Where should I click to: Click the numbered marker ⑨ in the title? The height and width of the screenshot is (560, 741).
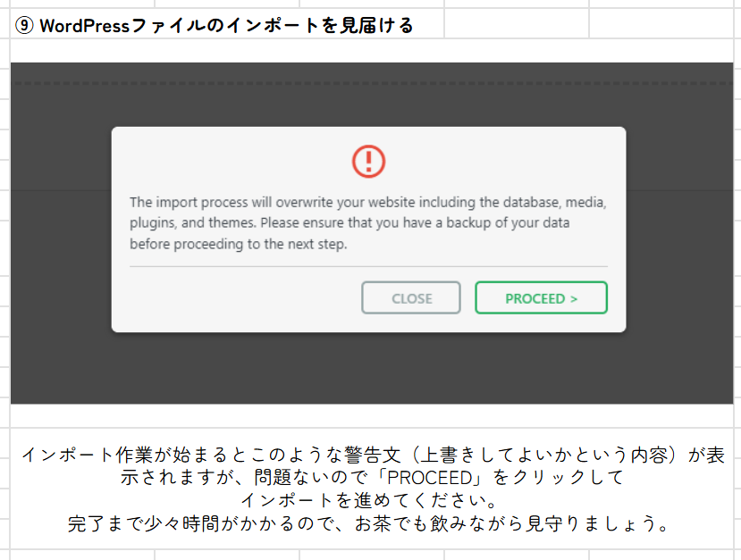tap(20, 26)
